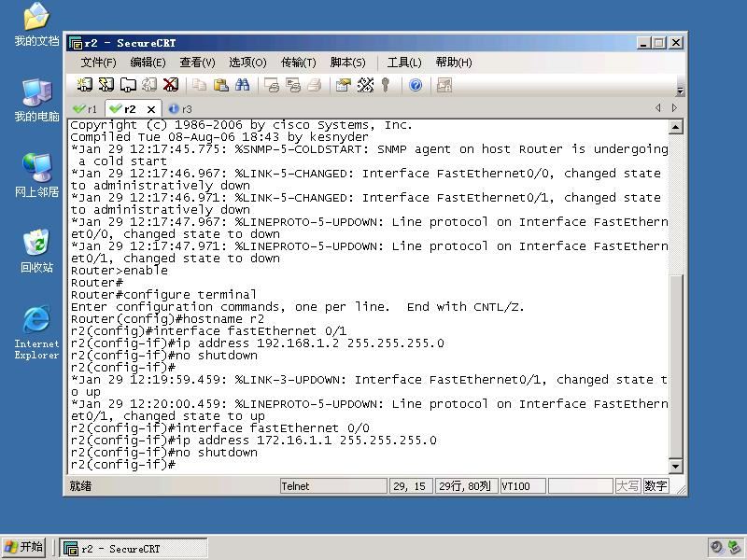Select the Internet Explorer desktop icon
This screenshot has width=747, height=560.
(36, 333)
